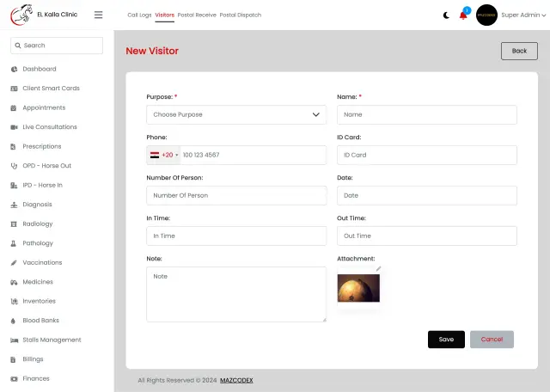
Task: Open the +20 country code selector
Action: coord(164,155)
